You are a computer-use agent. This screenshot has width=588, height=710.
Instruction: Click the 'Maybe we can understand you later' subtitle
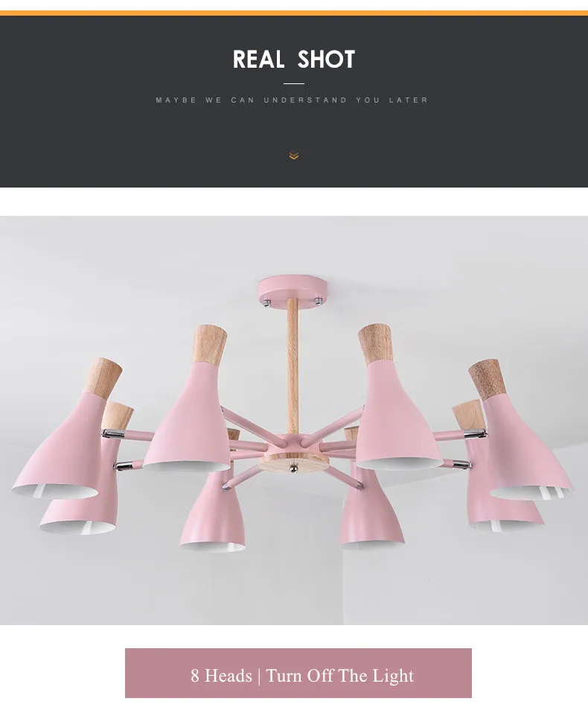[293, 100]
